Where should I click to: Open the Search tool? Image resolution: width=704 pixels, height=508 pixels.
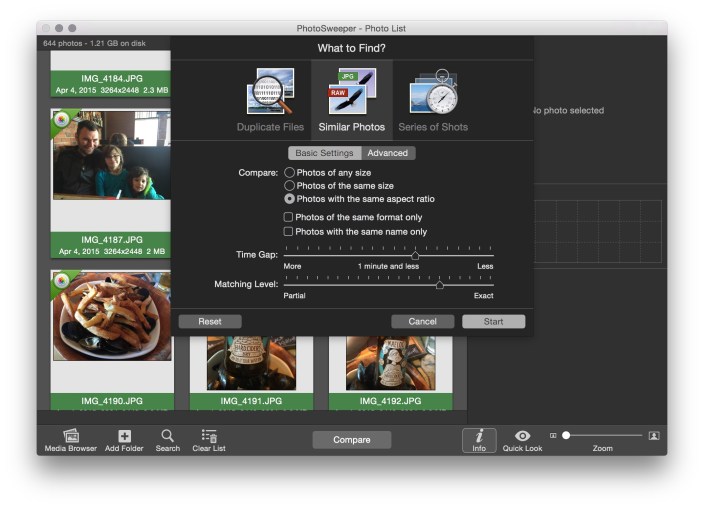168,436
